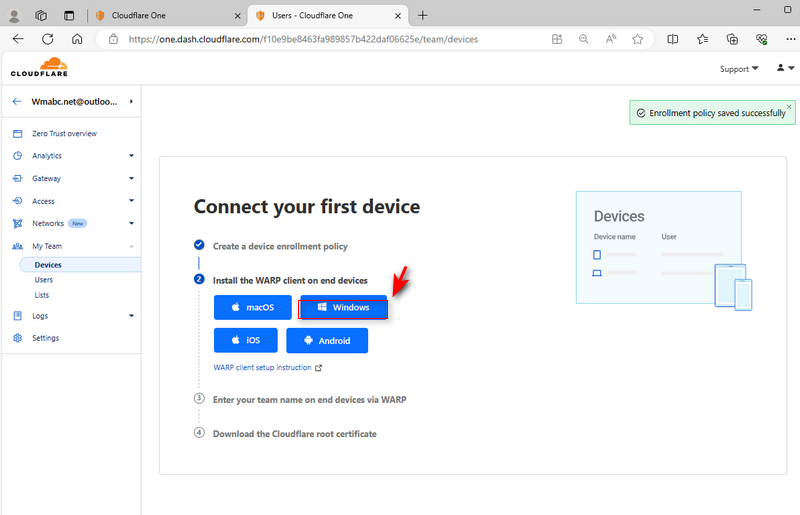800x515 pixels.
Task: Open the apps grid icon in address bar
Action: 557,39
